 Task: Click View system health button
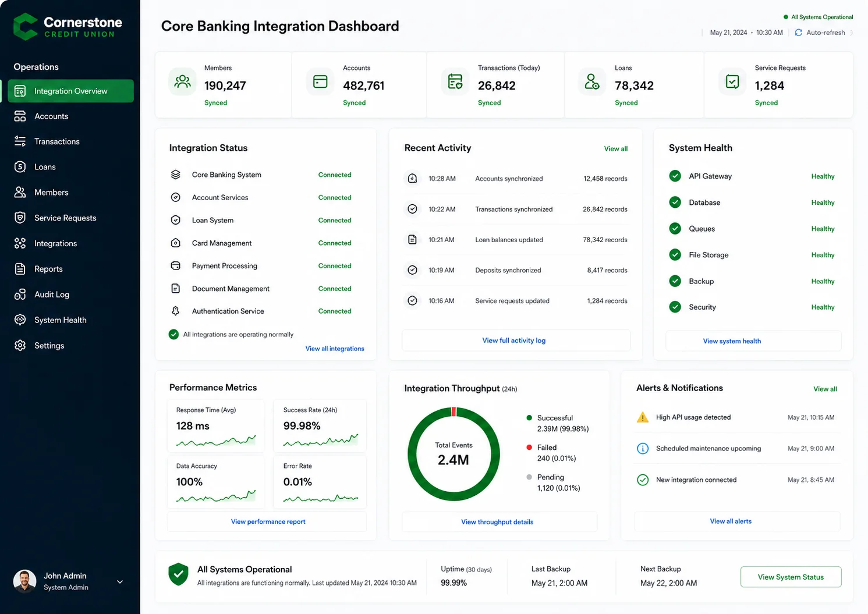pyautogui.click(x=753, y=341)
